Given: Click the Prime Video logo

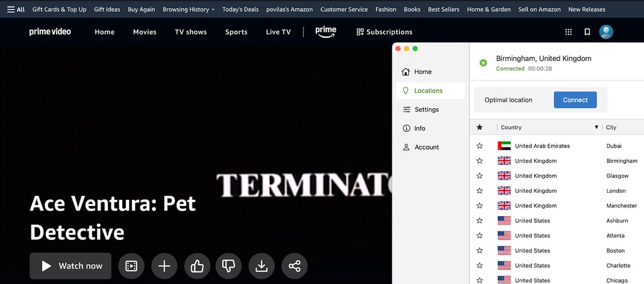Looking at the screenshot, I should tap(50, 31).
